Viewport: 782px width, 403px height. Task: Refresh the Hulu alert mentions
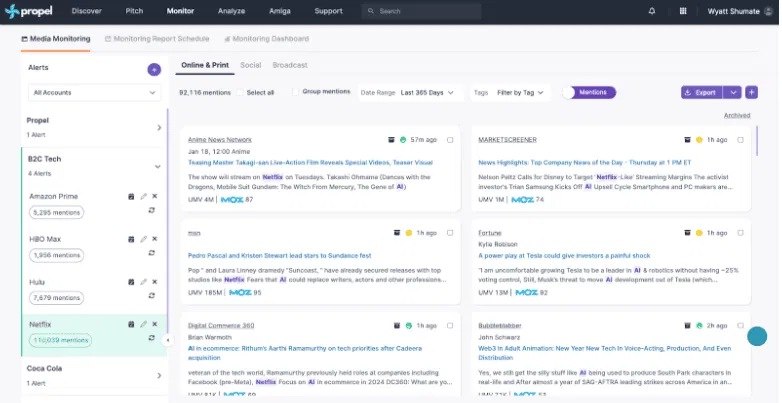pyautogui.click(x=151, y=297)
